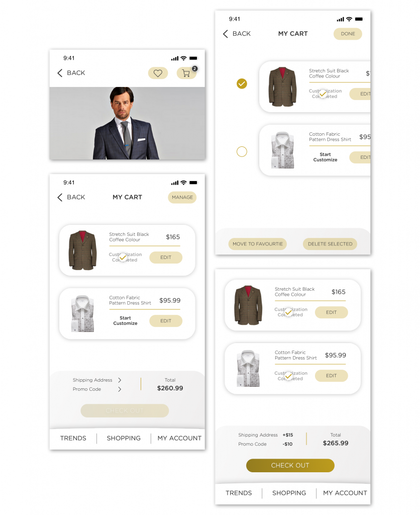This screenshot has width=420, height=515.
Task: Expand the Shipping Address arrow
Action: click(x=120, y=380)
